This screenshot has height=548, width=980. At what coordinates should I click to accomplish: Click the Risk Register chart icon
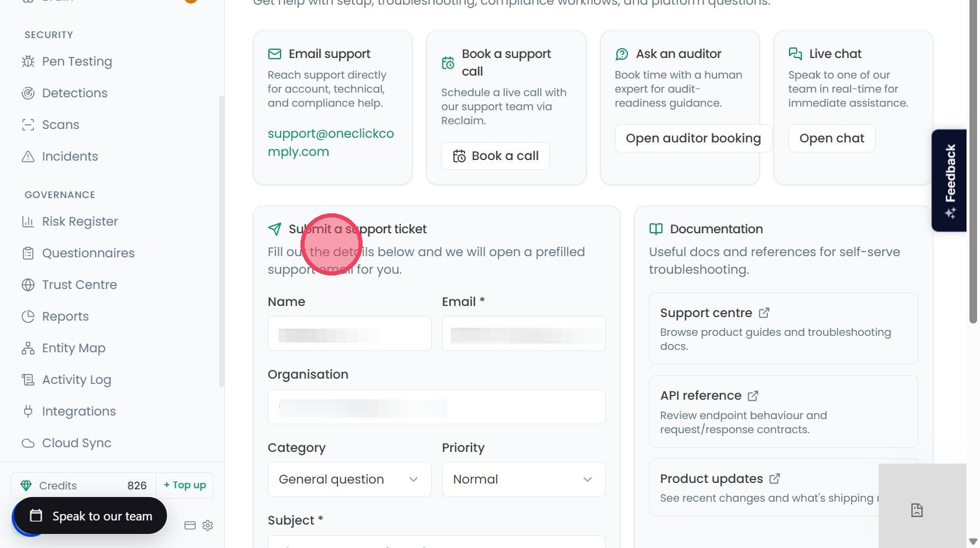tap(28, 222)
